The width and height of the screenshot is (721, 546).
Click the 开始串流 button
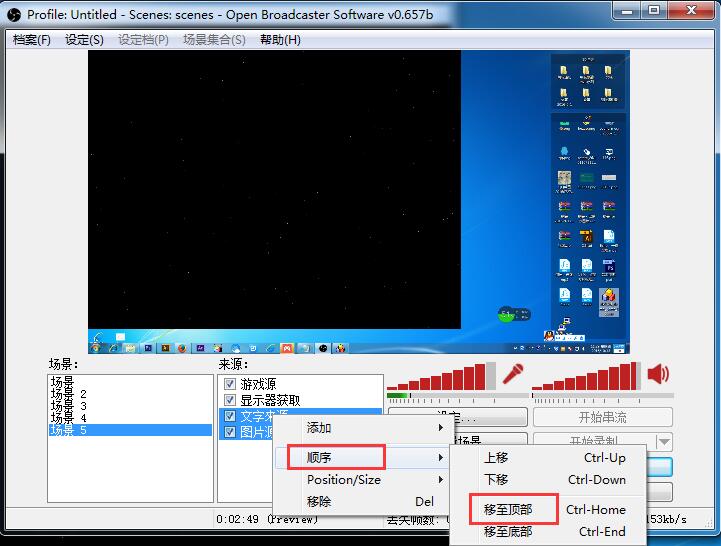coord(603,417)
